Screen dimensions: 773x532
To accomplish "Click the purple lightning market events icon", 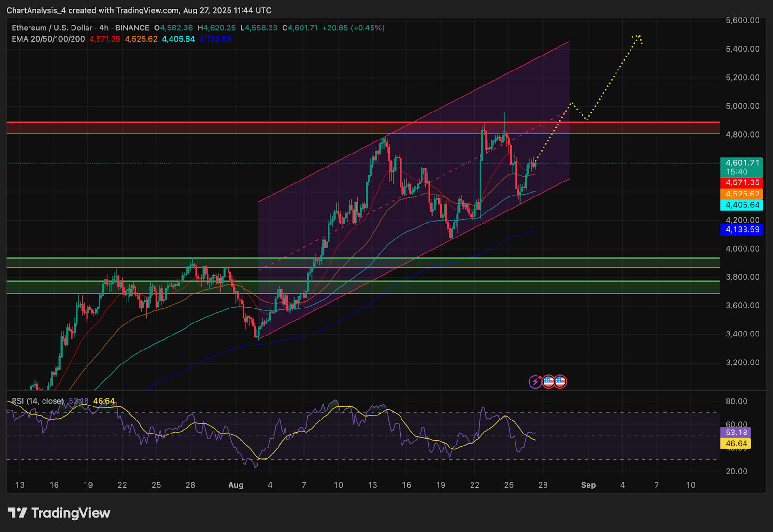I will 535,381.
